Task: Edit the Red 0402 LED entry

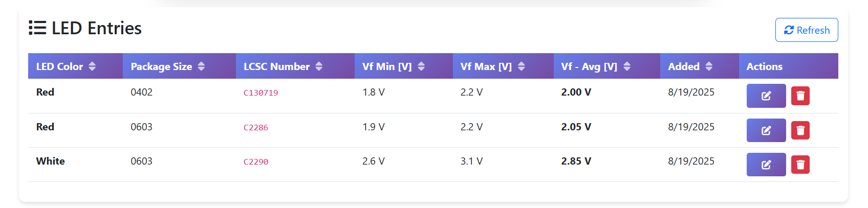Action: pos(766,96)
